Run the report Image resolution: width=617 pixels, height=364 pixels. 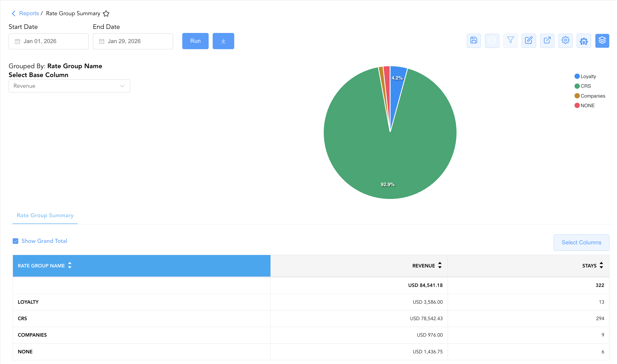click(x=195, y=41)
